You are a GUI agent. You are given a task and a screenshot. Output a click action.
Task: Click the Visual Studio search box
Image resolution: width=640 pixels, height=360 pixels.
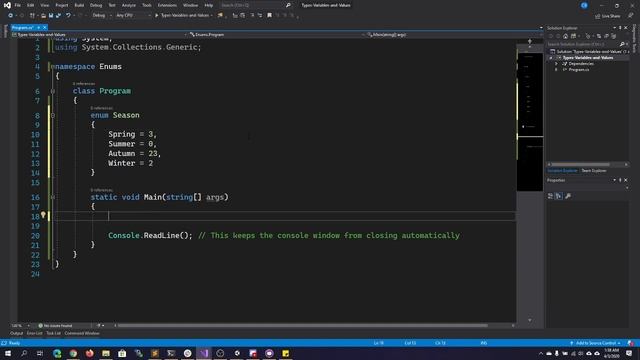point(255,5)
